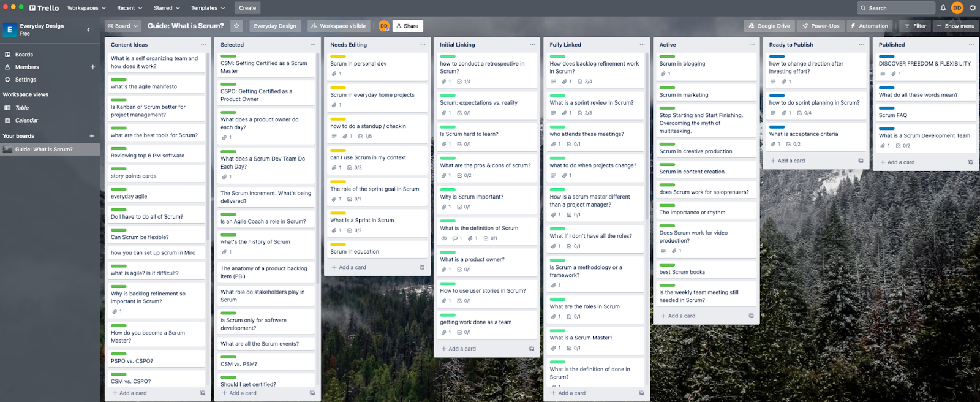Image resolution: width=980 pixels, height=402 pixels.
Task: Click the attachment icon on 'Scrum in personal dev' card
Action: point(334,74)
